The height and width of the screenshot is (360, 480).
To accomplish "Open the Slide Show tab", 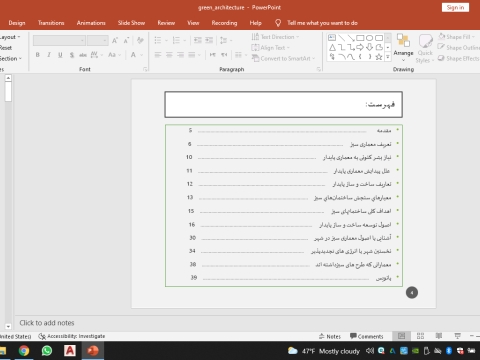I will coord(131,23).
